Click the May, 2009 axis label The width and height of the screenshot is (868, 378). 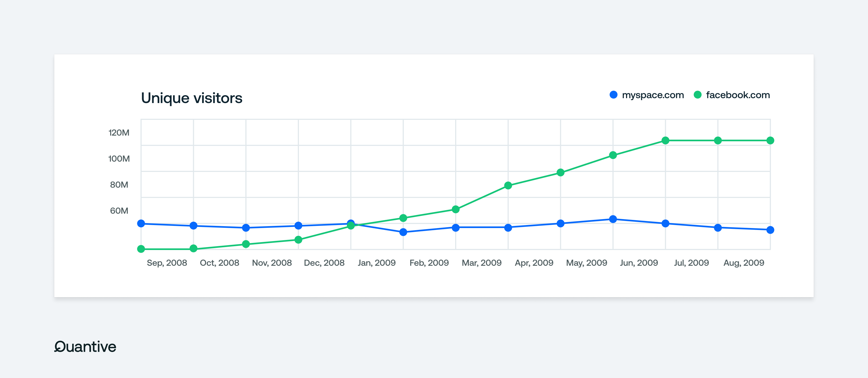(x=587, y=263)
